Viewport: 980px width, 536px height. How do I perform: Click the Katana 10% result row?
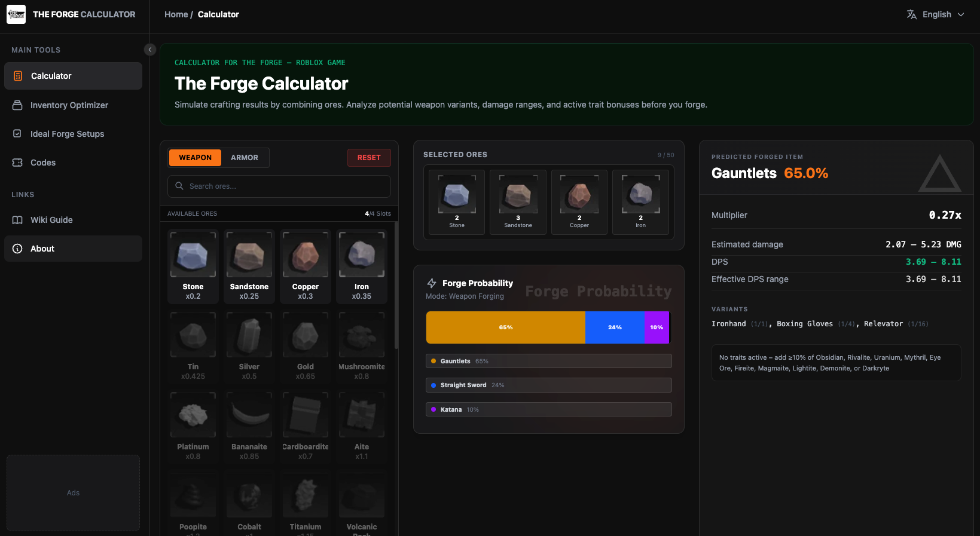click(548, 409)
